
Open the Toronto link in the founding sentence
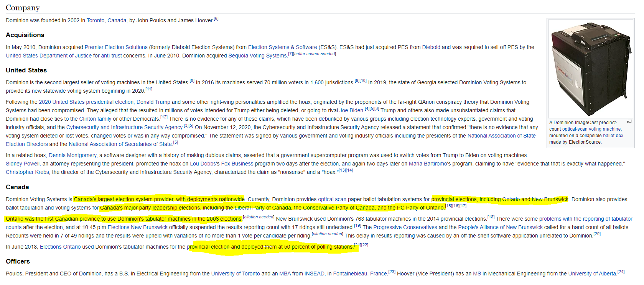[96, 20]
